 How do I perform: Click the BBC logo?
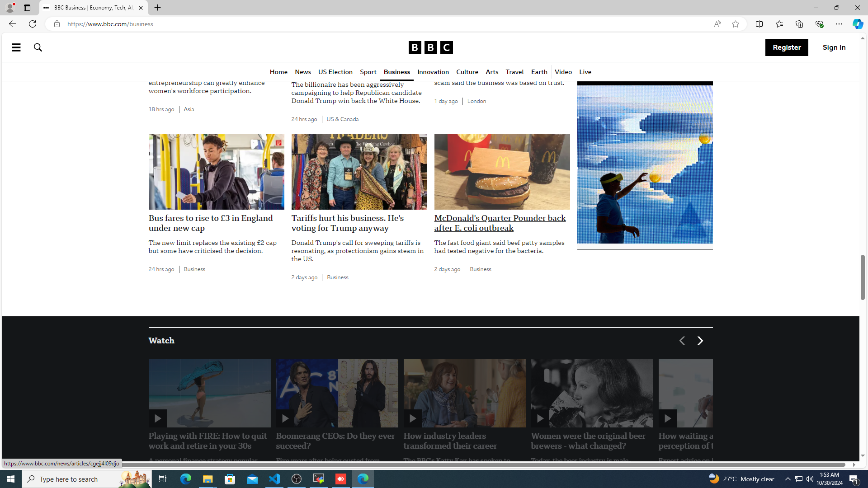point(430,47)
